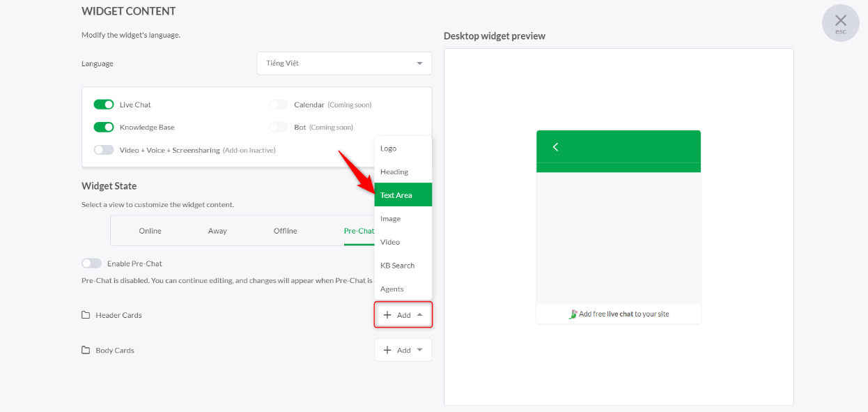Open the Language dropdown showing Tiếng Việt
868x412 pixels.
pos(344,63)
